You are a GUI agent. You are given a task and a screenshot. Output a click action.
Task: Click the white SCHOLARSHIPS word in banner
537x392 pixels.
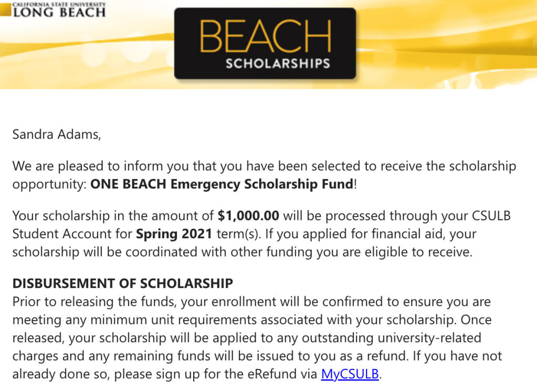[278, 64]
